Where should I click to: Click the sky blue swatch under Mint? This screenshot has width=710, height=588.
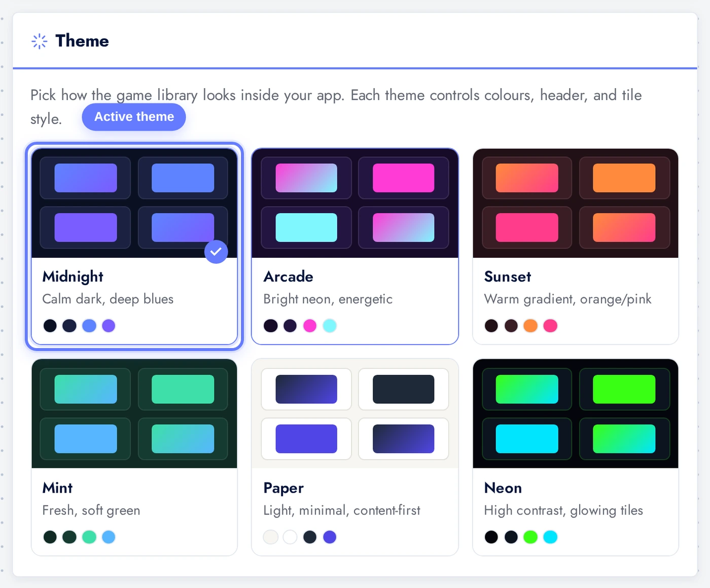click(x=109, y=537)
